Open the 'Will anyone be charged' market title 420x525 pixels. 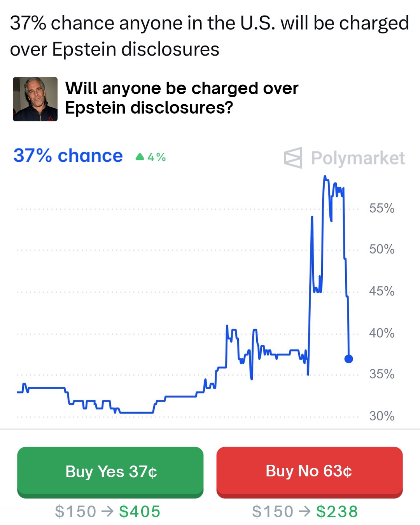click(x=182, y=98)
